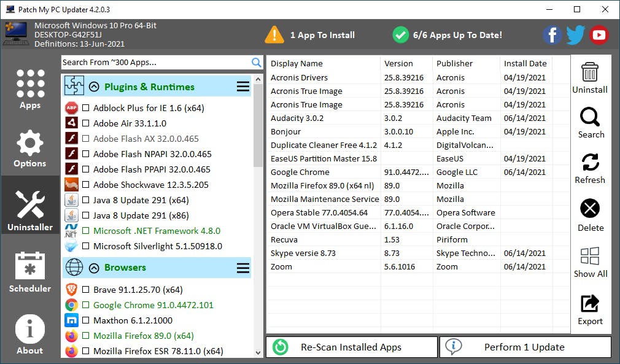The height and width of the screenshot is (364, 620).
Task: Refresh the installed apps list
Action: (x=590, y=163)
